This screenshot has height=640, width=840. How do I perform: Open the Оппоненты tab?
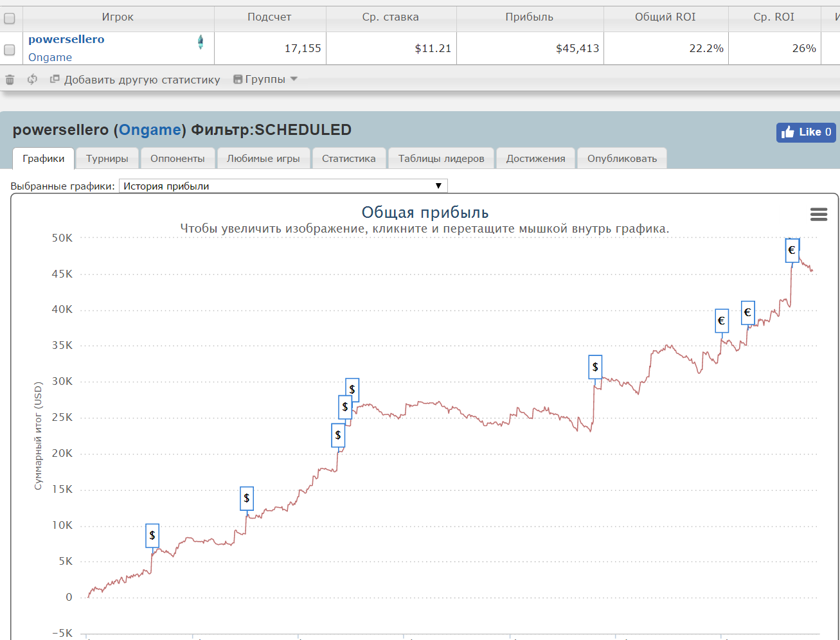(x=177, y=159)
